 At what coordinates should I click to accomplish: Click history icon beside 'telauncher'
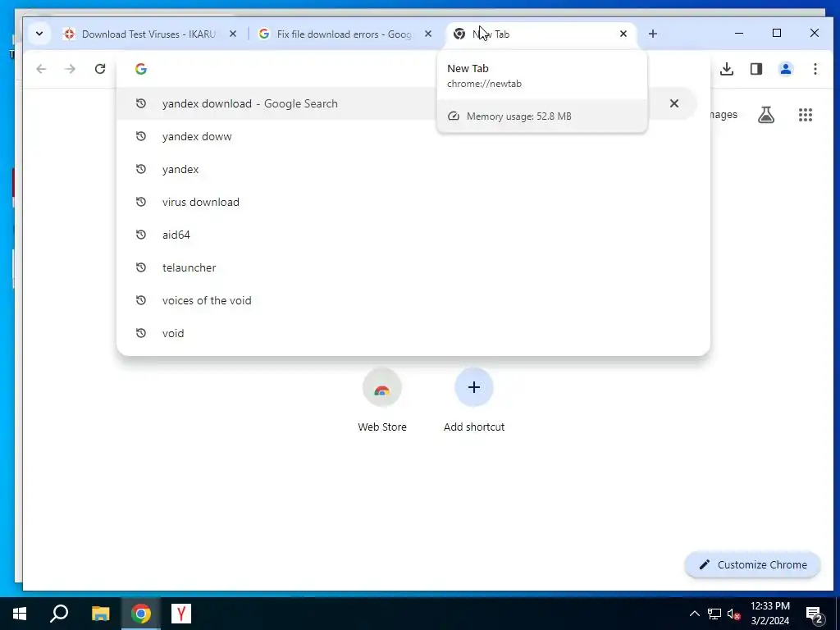pos(141,267)
